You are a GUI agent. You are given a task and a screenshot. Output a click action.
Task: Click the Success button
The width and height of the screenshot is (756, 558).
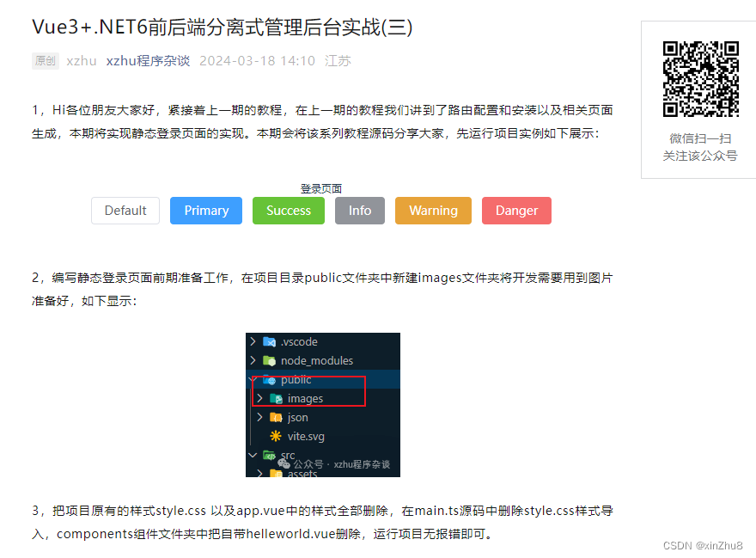point(288,210)
